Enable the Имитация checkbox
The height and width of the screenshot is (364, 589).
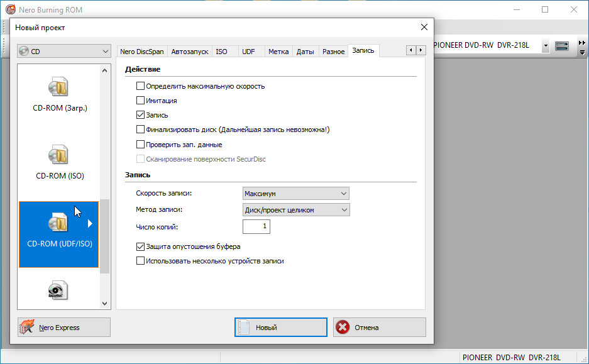pyautogui.click(x=140, y=101)
